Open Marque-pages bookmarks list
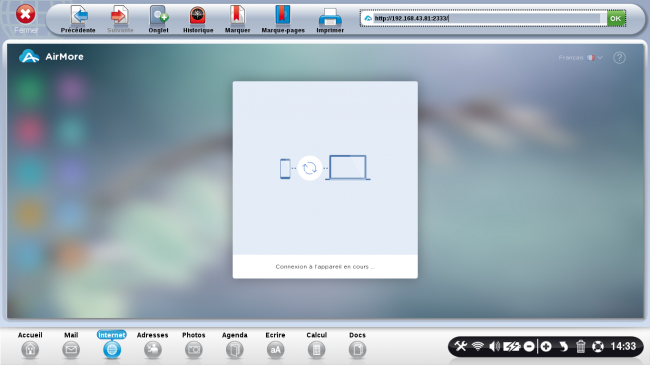The image size is (650, 365). pyautogui.click(x=283, y=19)
